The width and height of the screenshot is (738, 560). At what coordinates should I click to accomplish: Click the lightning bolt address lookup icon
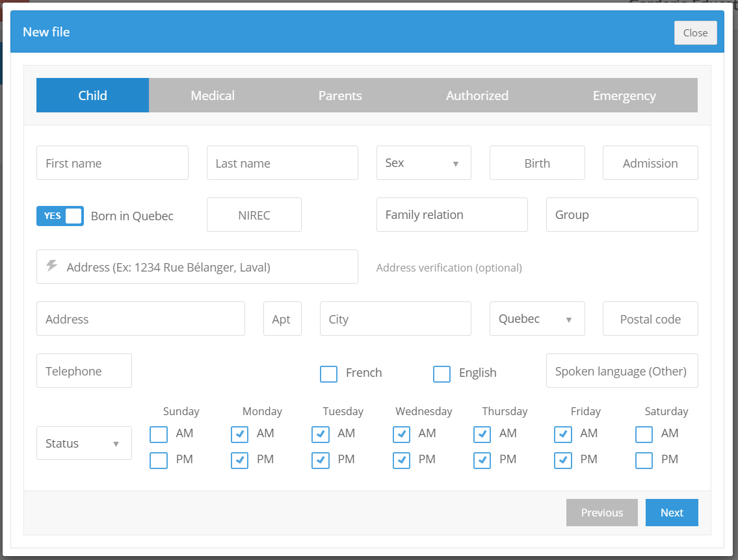point(52,266)
